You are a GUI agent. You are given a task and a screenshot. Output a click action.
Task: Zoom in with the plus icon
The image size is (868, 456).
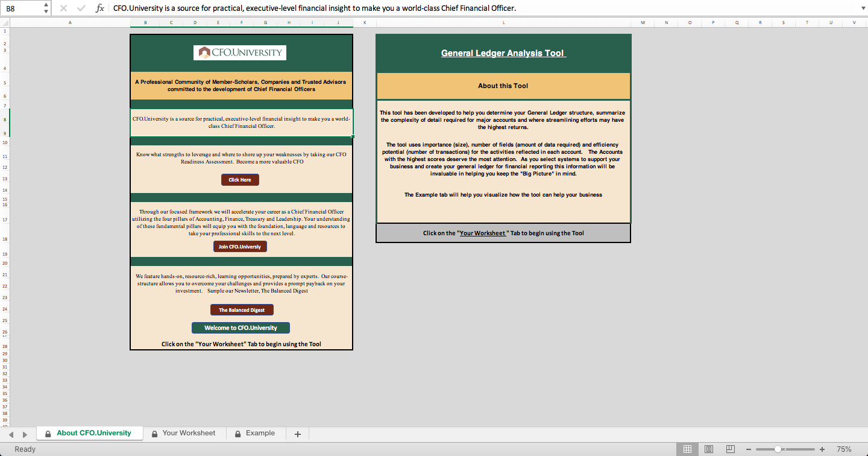822,449
